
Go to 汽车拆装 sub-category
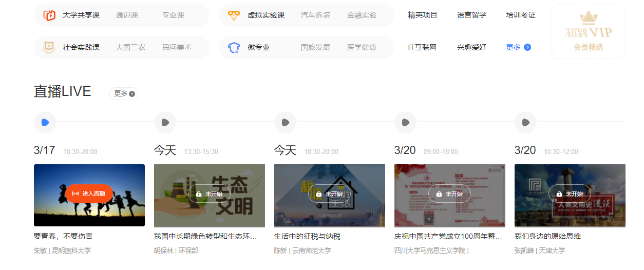tap(315, 15)
